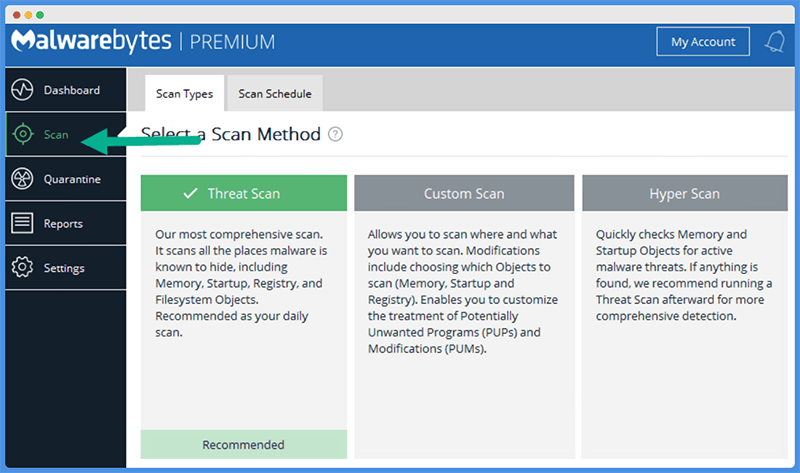The height and width of the screenshot is (473, 800).
Task: Click the green maximize window dot
Action: coord(40,15)
